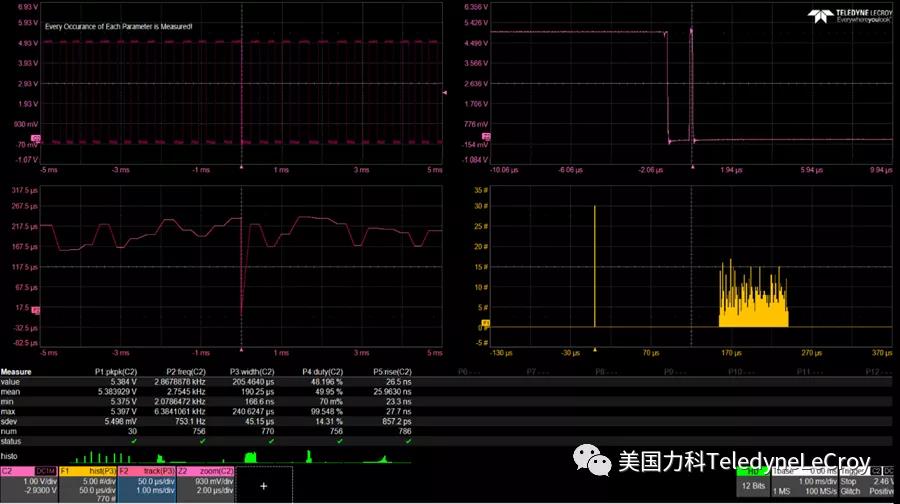Click the F2 trace label marker on track grid
The image size is (900, 504).
(36, 311)
